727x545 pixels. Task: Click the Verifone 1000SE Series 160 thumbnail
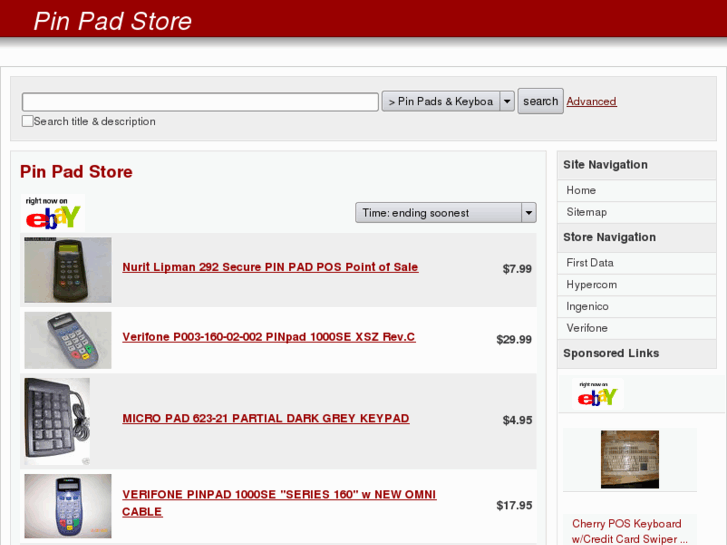click(x=68, y=506)
